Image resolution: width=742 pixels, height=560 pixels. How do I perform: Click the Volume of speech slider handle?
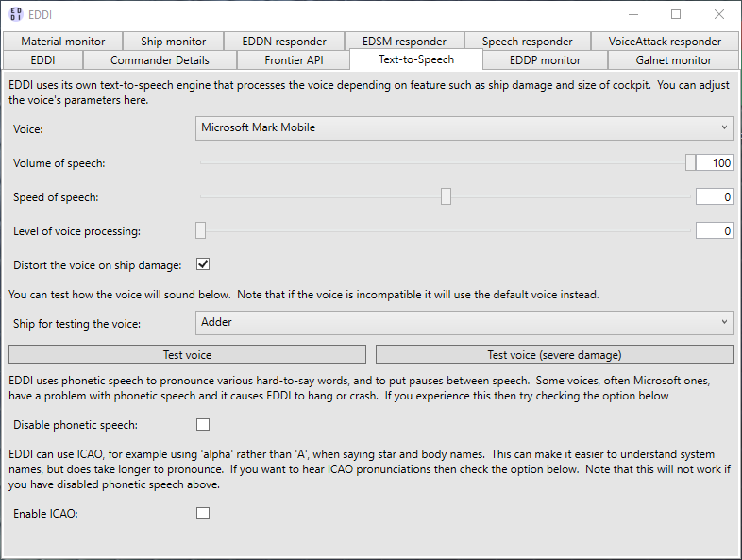[x=690, y=162]
